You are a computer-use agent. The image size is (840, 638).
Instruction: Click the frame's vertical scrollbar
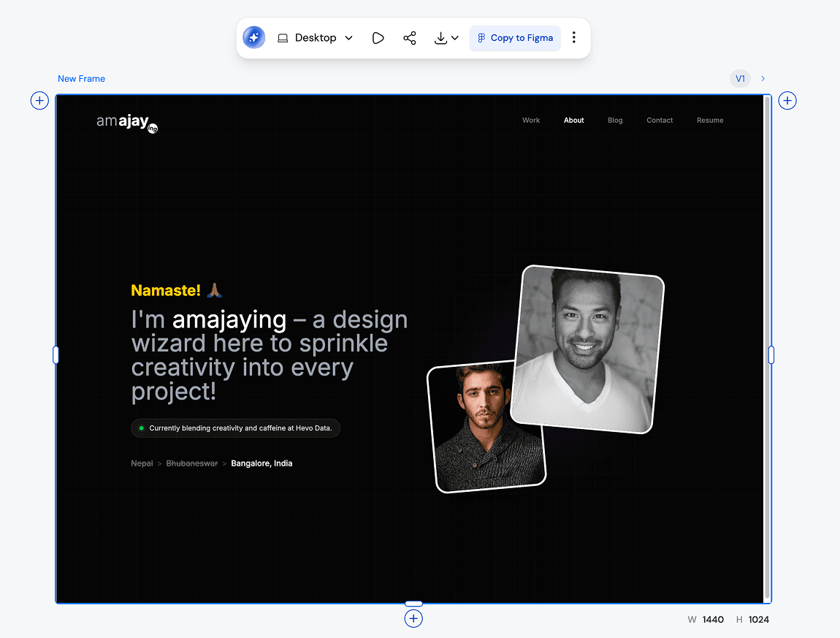pos(766,343)
